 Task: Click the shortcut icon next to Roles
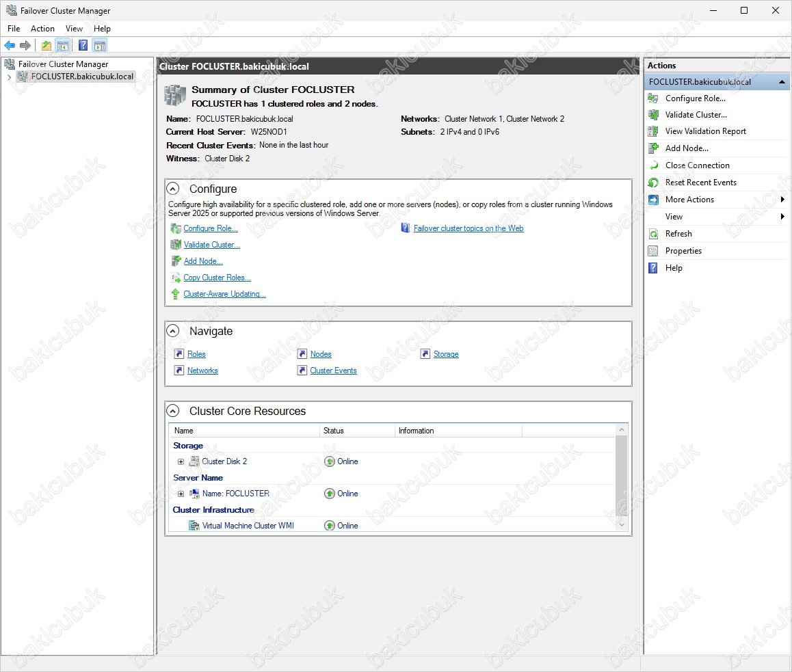tap(179, 354)
